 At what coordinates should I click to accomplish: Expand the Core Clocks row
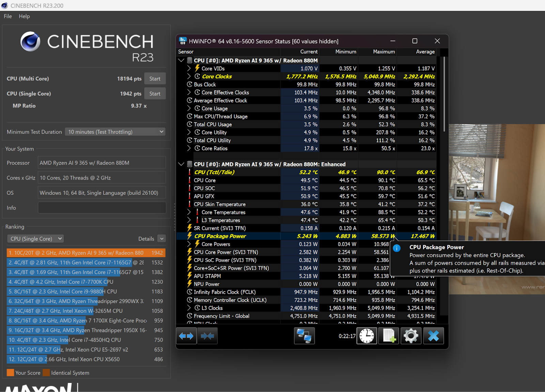[189, 76]
